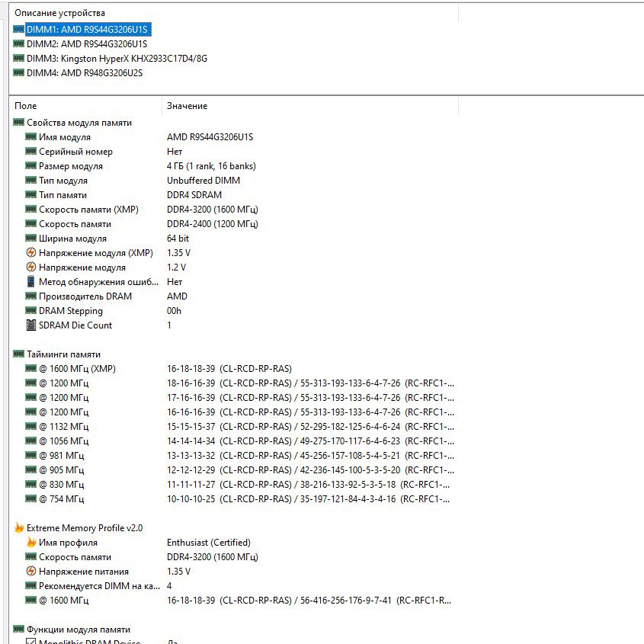Select value 'DDR4 SDRAM'
644x644 pixels.
194,194
